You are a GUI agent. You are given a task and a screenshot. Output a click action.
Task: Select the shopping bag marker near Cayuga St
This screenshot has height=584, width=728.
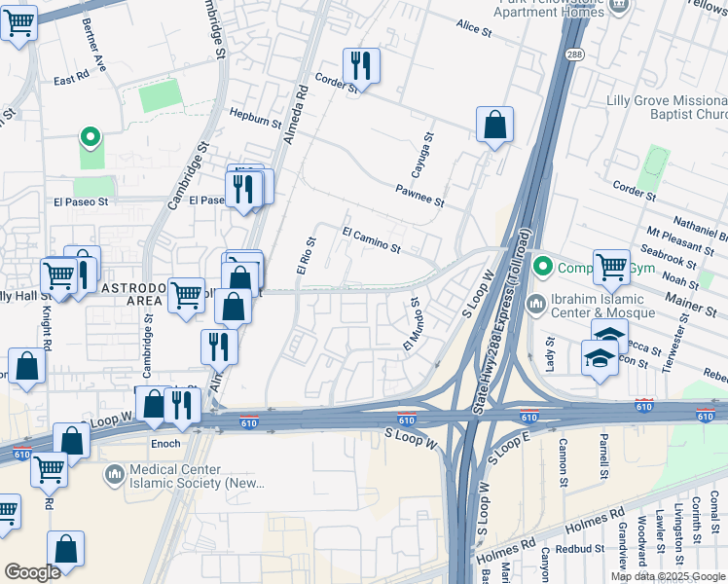click(x=494, y=125)
